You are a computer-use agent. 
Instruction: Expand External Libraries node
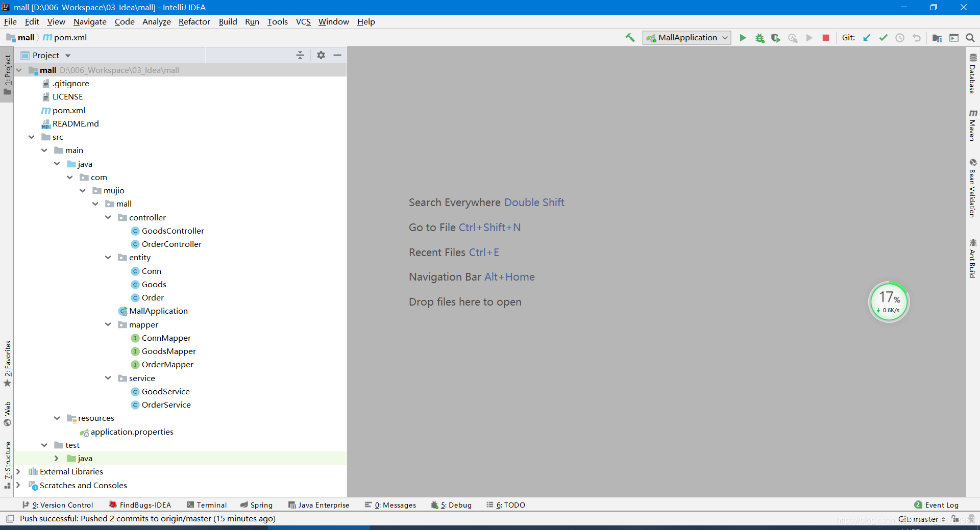[18, 472]
